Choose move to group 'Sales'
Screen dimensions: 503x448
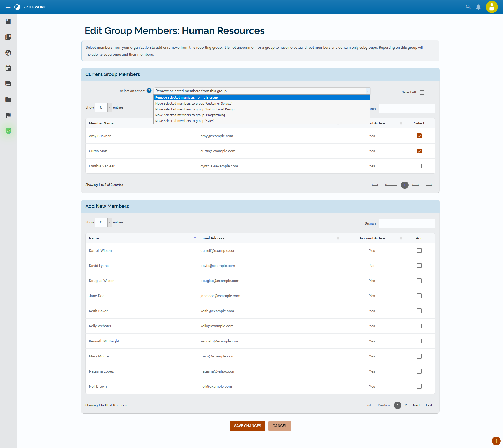[262, 121]
